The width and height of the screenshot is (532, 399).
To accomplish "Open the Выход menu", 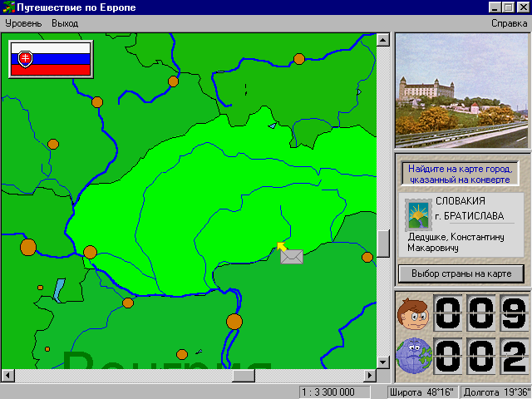I will 65,23.
